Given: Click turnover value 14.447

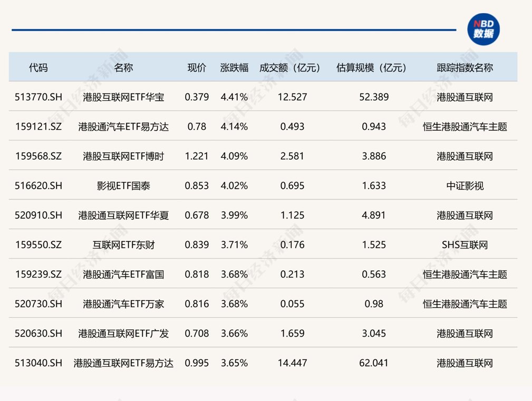Looking at the screenshot, I should 293,363.
